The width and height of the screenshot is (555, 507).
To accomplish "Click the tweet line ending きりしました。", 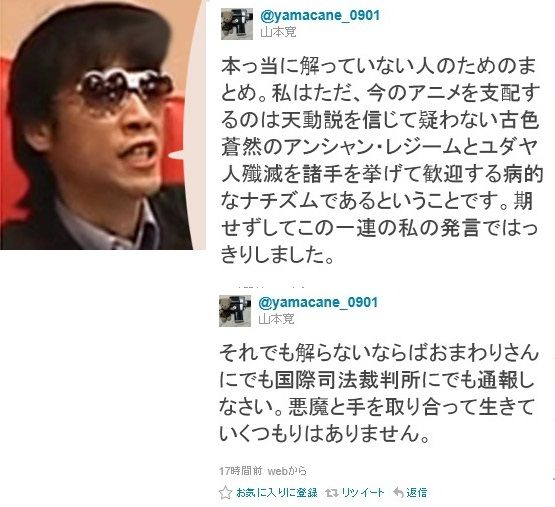I will point(278,254).
